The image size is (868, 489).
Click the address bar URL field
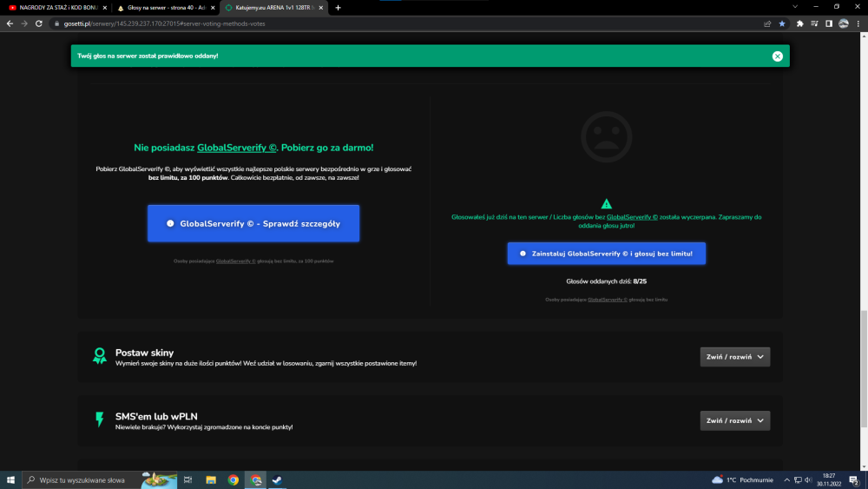[x=410, y=23]
